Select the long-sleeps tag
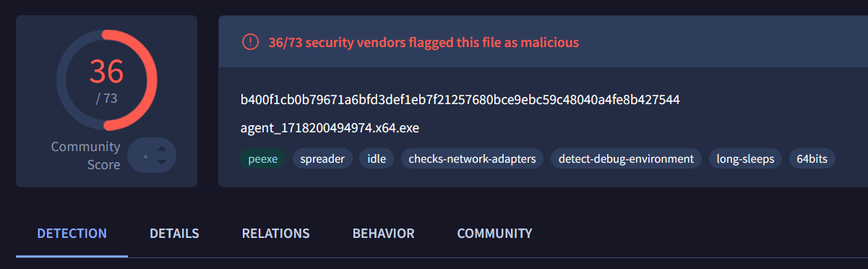868x269 pixels. point(745,158)
